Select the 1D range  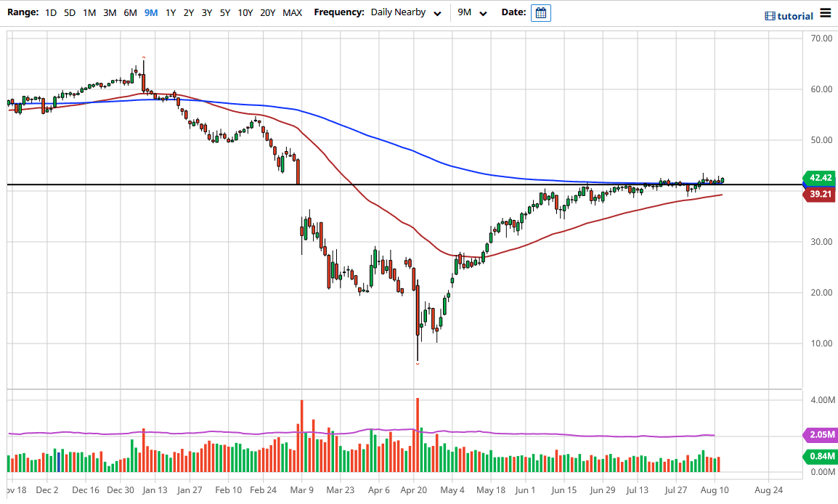coord(51,12)
